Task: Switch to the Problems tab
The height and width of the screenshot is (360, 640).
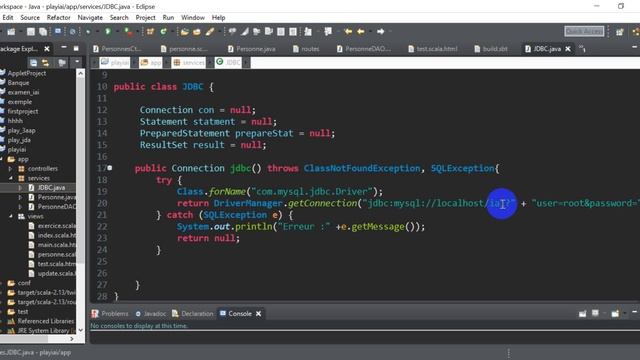Action: pyautogui.click(x=110, y=313)
